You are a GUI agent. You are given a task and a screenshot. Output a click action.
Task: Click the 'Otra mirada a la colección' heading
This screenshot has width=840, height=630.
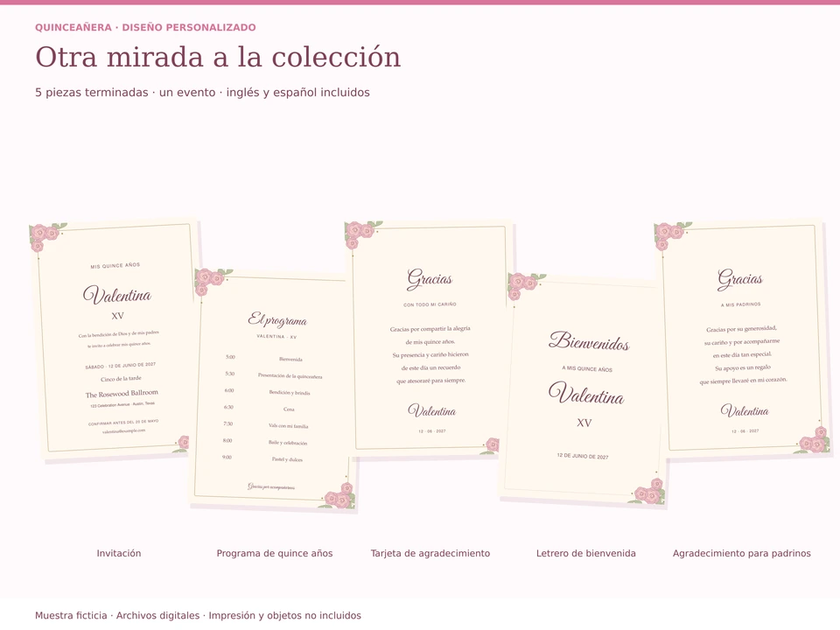[218, 57]
